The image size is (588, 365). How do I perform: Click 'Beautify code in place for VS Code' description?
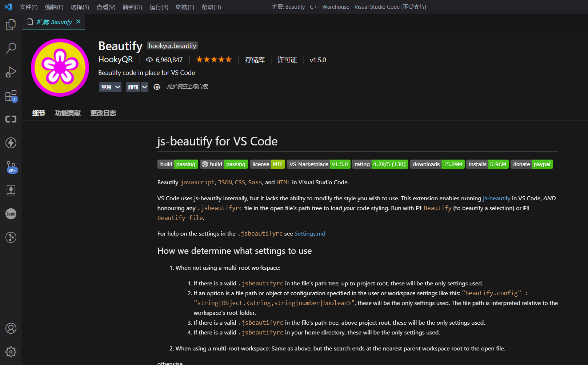(x=147, y=73)
